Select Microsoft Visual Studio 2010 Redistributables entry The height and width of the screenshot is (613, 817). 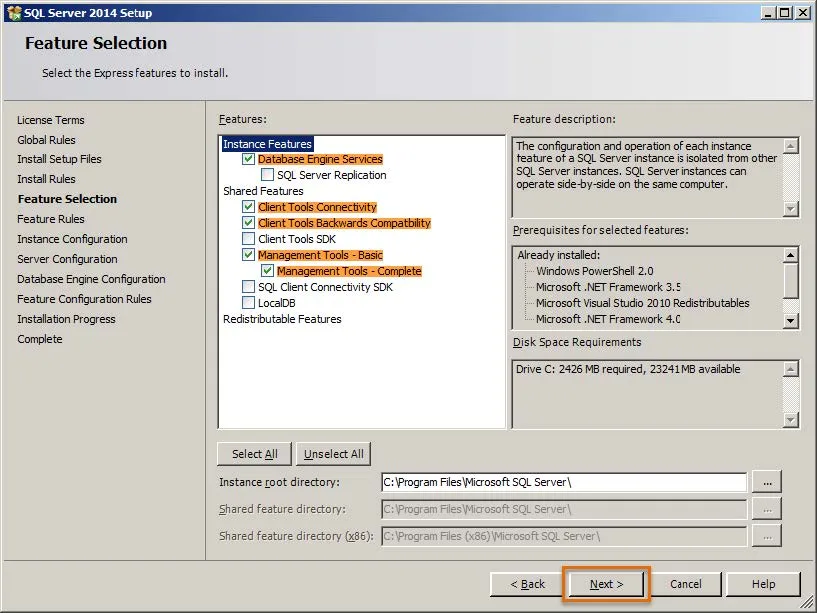(642, 303)
